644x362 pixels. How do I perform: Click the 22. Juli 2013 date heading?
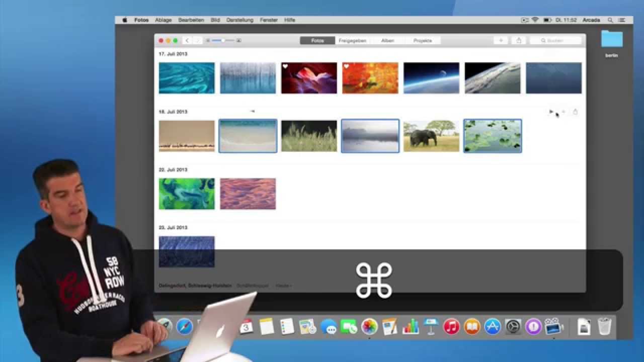point(173,170)
